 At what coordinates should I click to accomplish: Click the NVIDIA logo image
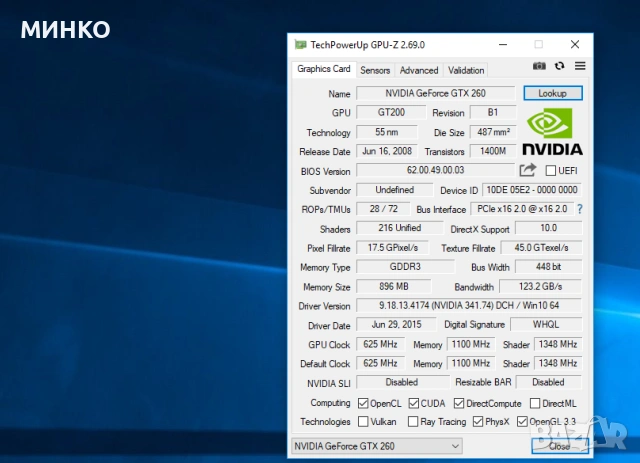[552, 131]
